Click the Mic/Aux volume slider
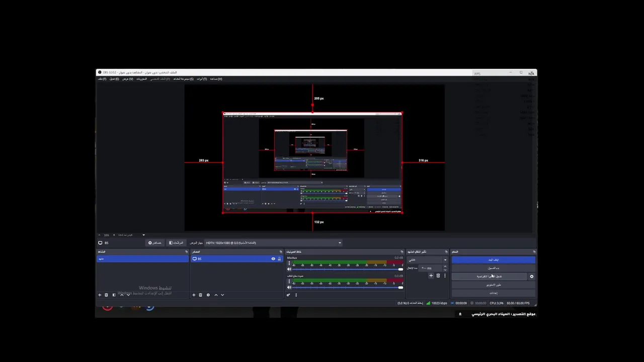The height and width of the screenshot is (362, 644). pos(348,269)
